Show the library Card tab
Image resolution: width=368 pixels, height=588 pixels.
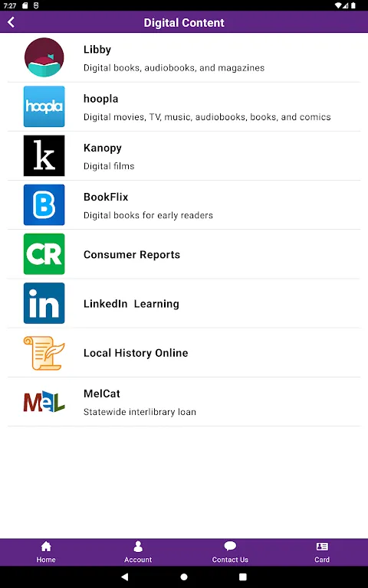[322, 552]
